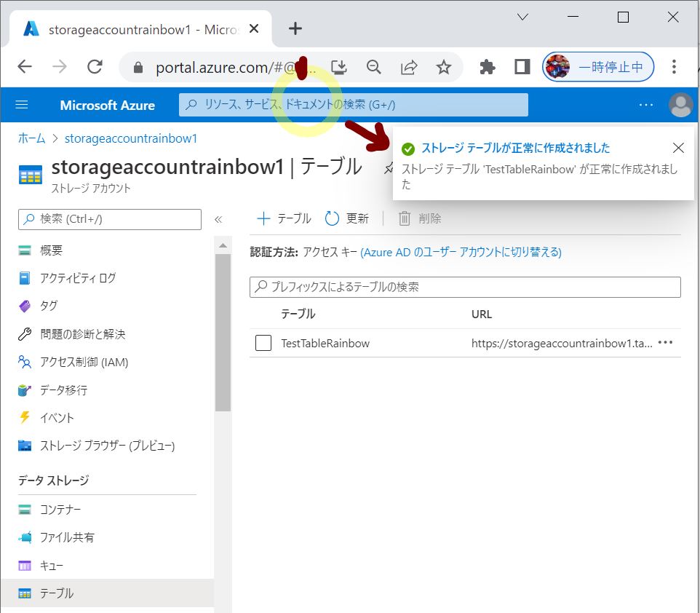This screenshot has height=613, width=700.
Task: Switch to Azure AD user account authentication
Action: [x=461, y=252]
